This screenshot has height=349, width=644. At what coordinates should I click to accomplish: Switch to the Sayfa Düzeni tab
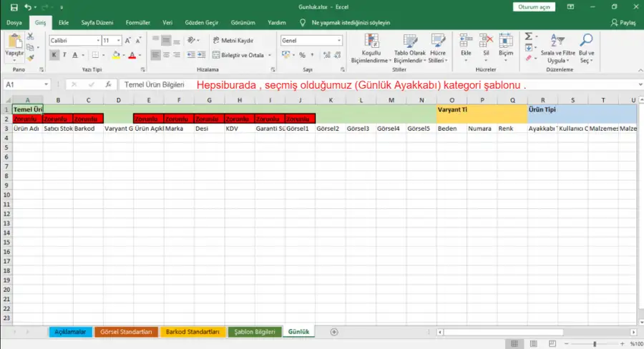pyautogui.click(x=97, y=23)
